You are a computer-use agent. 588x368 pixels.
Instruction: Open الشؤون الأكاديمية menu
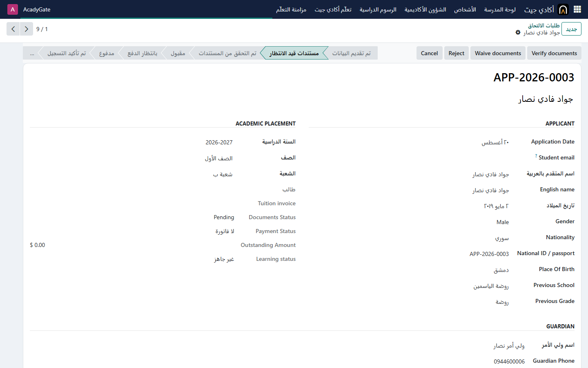tap(425, 9)
